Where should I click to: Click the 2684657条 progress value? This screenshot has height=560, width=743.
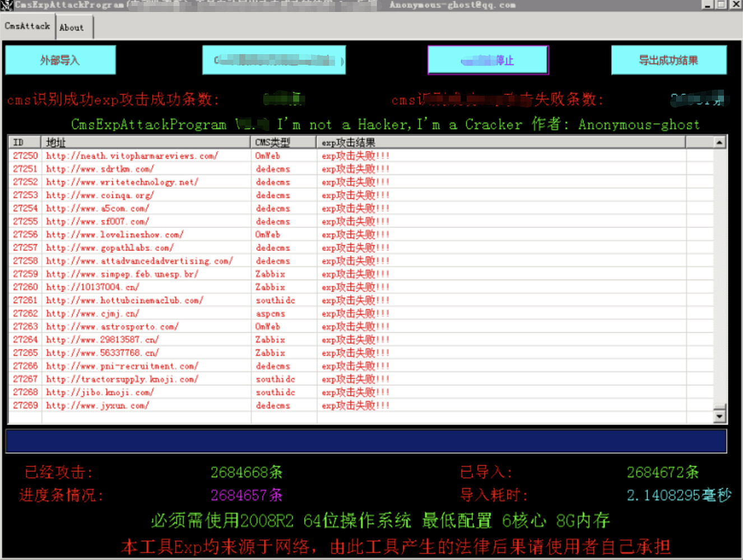[x=247, y=496]
